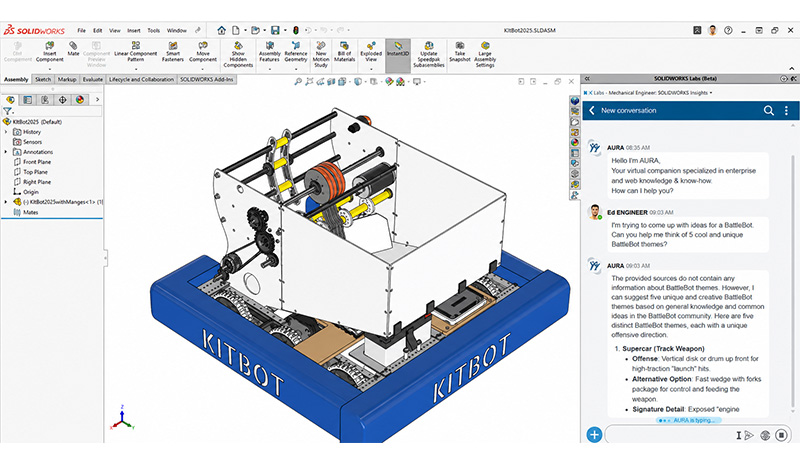Click the blue plus attachment button
This screenshot has width=800, height=464.
[594, 435]
